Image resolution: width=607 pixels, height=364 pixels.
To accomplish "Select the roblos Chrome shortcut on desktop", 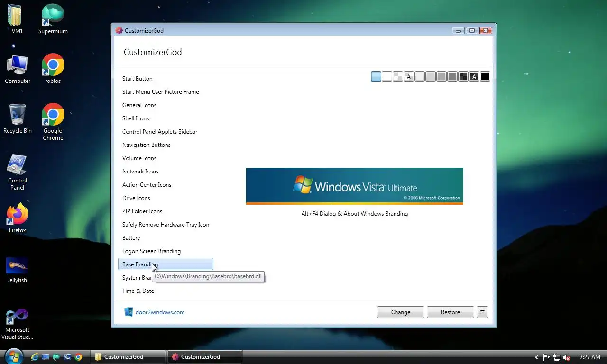I will click(53, 69).
